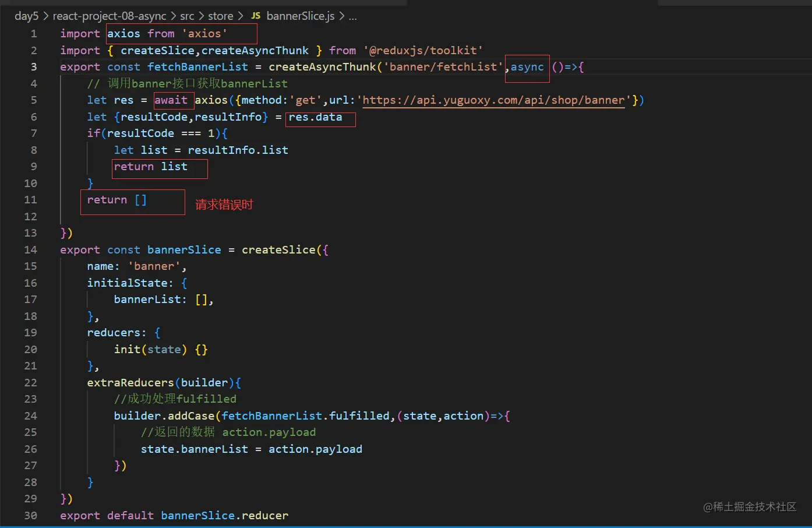Click builder.addCase on line 24
This screenshot has height=528, width=812.
tap(164, 416)
